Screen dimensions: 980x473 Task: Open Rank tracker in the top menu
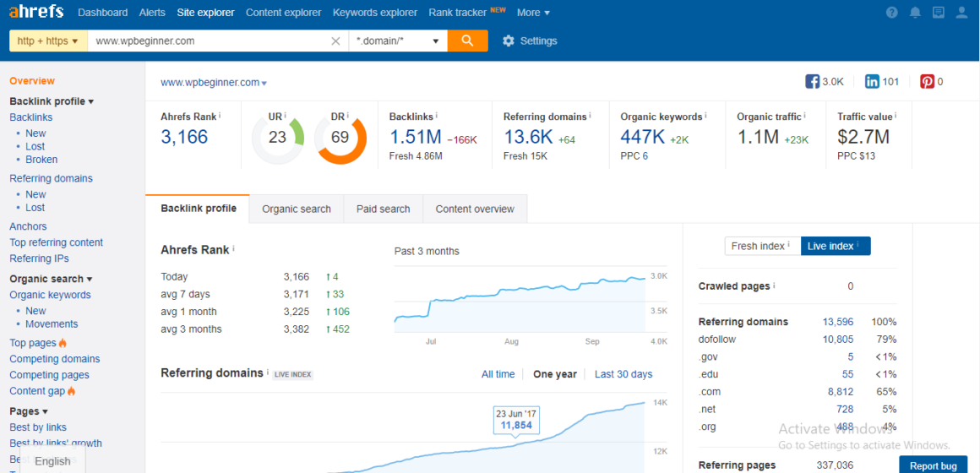458,13
